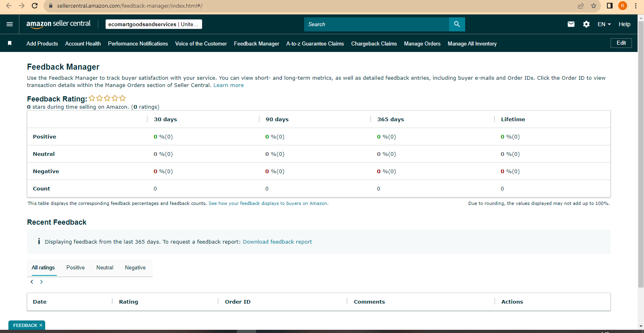The image size is (644, 333).
Task: Click the Negative row label
Action: click(46, 171)
